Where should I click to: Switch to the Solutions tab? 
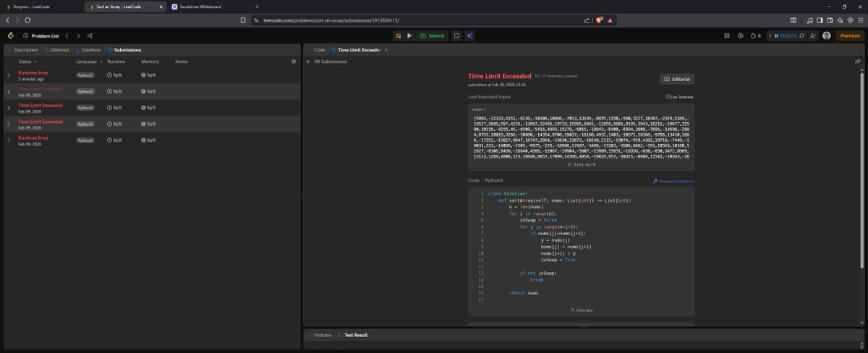(88, 50)
